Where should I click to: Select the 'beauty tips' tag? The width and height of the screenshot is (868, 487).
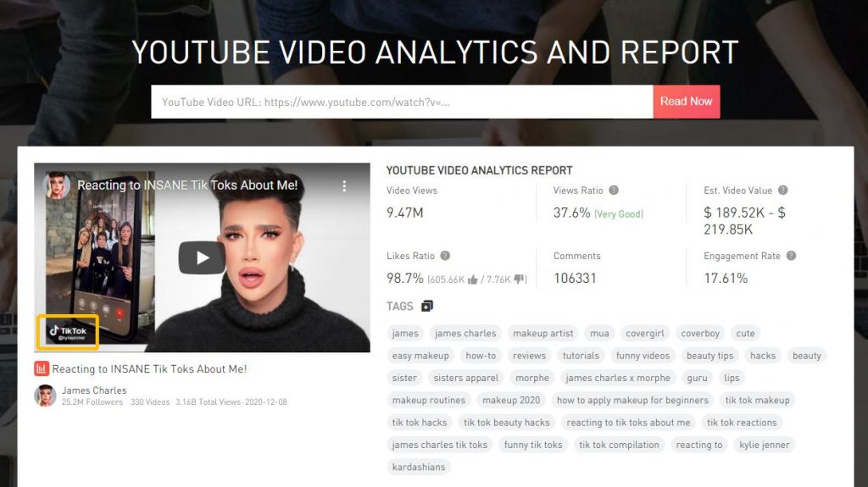click(x=709, y=355)
